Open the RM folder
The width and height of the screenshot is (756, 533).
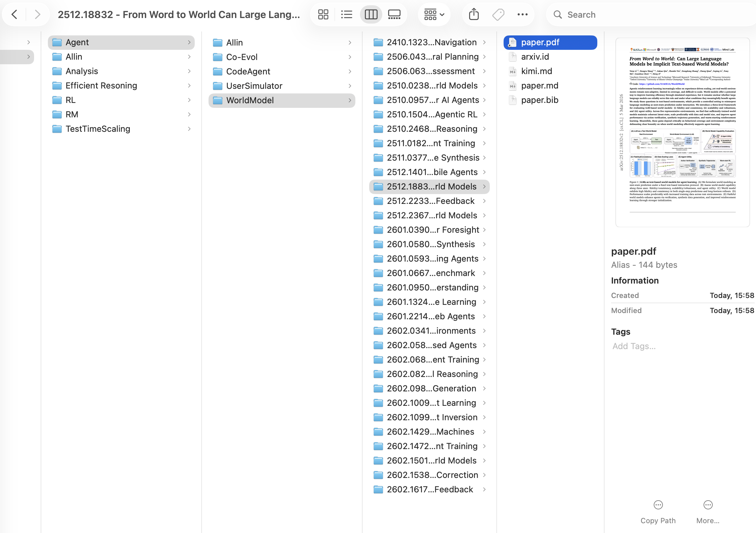click(121, 114)
